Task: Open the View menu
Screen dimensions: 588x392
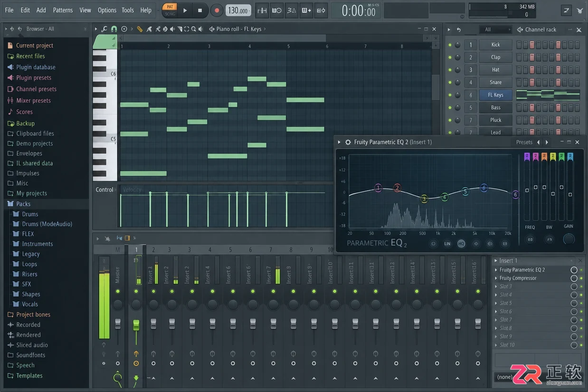Action: click(x=85, y=10)
